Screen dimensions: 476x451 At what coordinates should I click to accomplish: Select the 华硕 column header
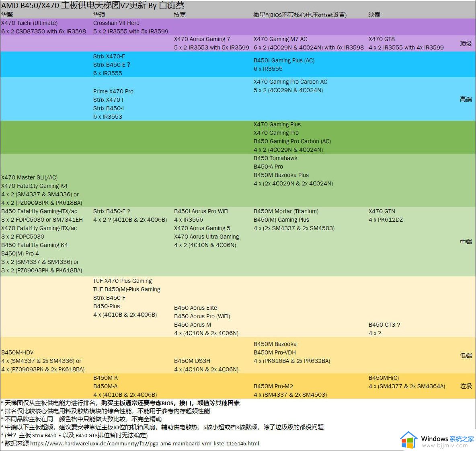coord(99,14)
